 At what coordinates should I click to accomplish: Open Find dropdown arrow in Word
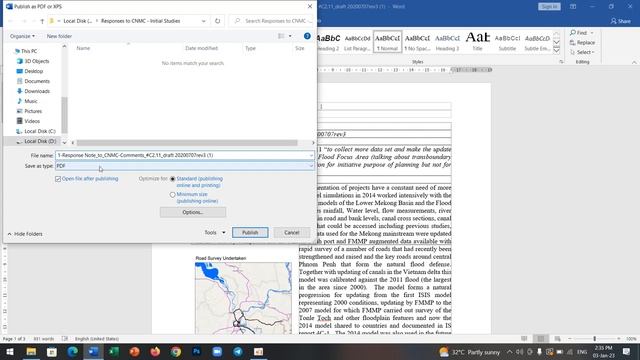coord(592,33)
